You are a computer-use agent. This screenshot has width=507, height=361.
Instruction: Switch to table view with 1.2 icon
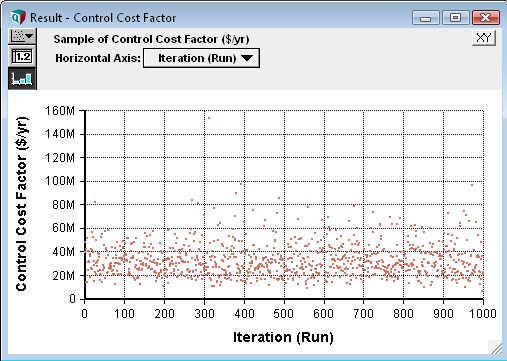point(22,57)
